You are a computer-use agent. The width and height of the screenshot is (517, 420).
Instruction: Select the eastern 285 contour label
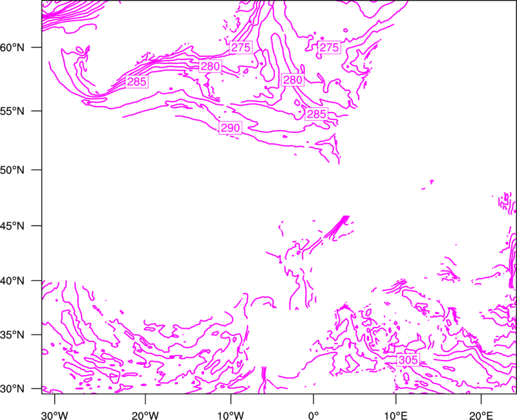coord(317,114)
